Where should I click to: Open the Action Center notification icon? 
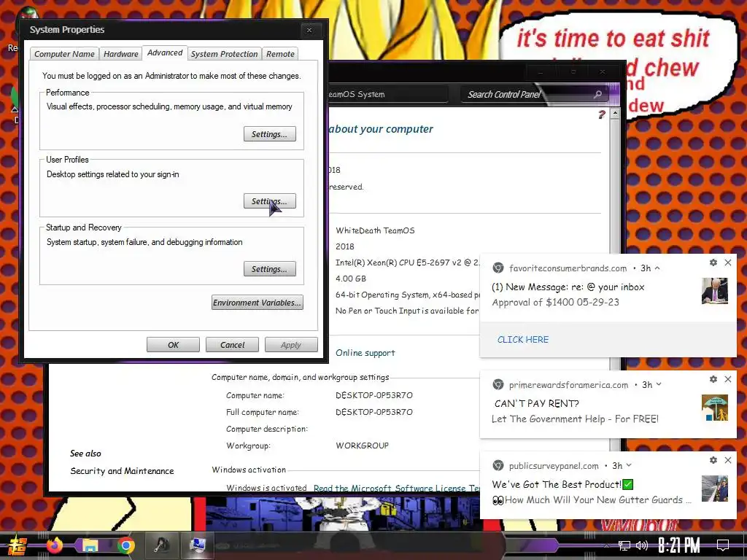(x=723, y=545)
